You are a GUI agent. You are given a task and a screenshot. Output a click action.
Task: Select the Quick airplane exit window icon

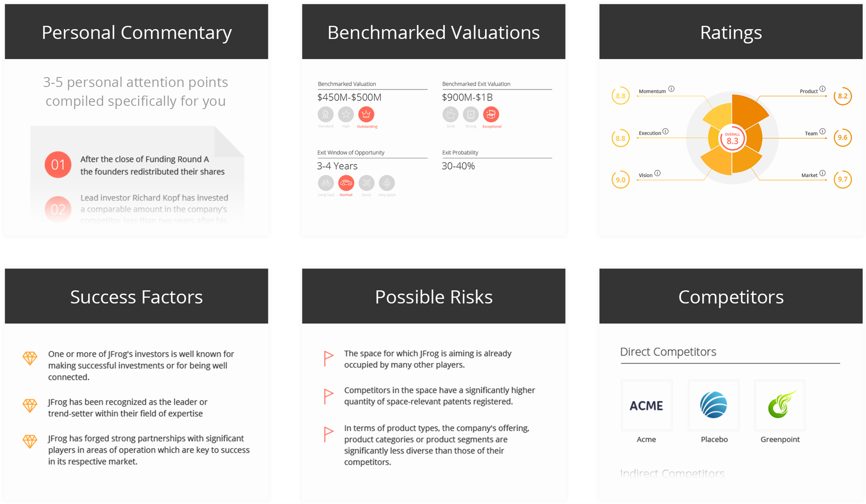(366, 183)
